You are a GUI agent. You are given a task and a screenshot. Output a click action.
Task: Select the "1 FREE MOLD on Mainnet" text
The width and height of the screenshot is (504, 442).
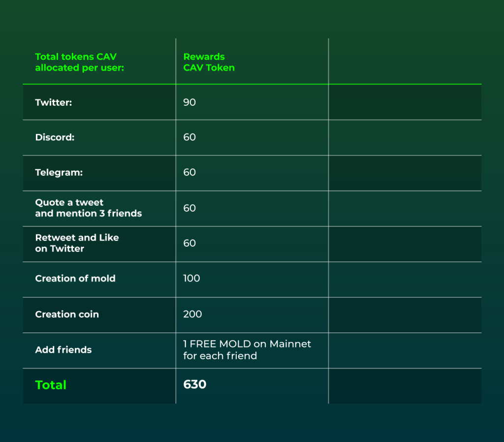pyautogui.click(x=247, y=344)
